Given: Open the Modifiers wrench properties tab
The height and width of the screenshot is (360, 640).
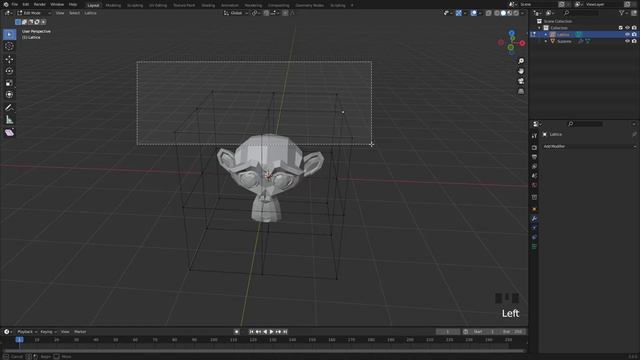Looking at the screenshot, I should click(534, 219).
